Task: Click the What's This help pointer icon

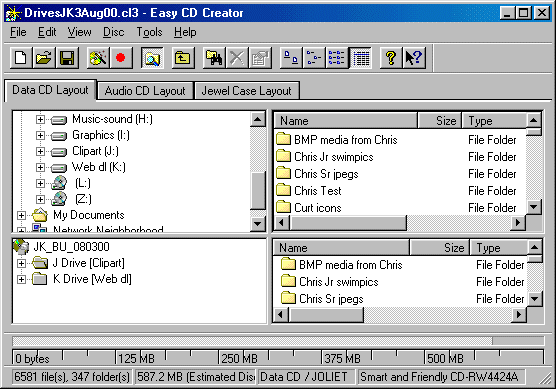Action: [414, 58]
